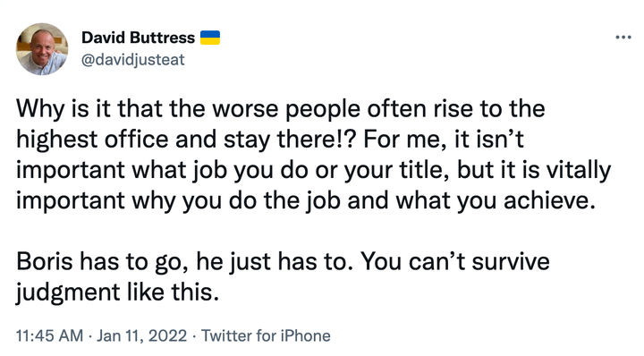644x356 pixels.
Task: Open the David Buttress display name link
Action: point(138,38)
